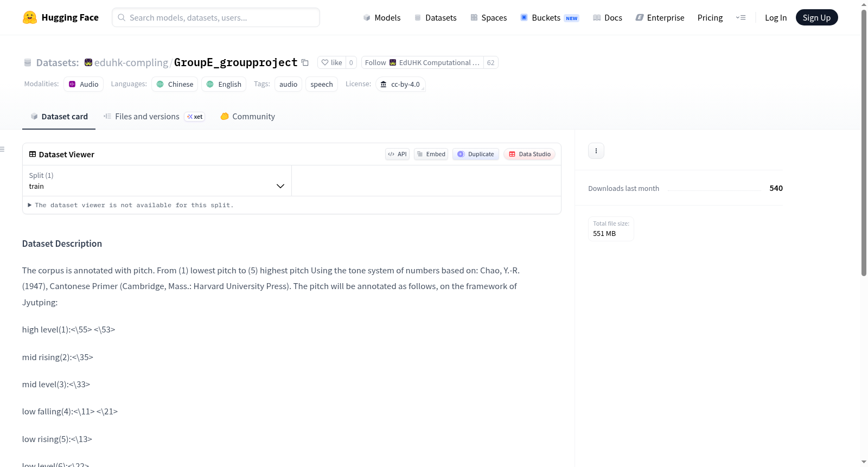Open the Community tab
The image size is (868, 467).
[247, 117]
